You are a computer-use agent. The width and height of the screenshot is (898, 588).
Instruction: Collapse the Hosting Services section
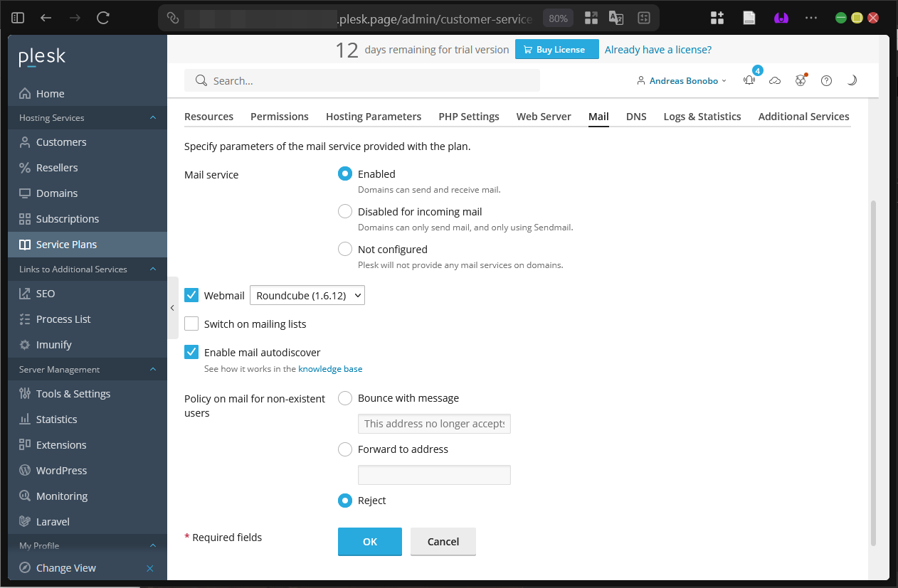(x=153, y=118)
